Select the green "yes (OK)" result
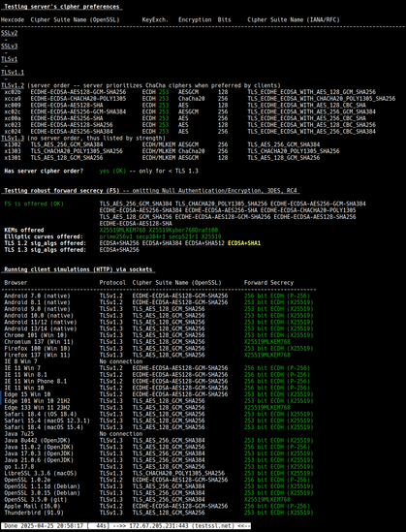The image size is (406, 532). point(112,171)
